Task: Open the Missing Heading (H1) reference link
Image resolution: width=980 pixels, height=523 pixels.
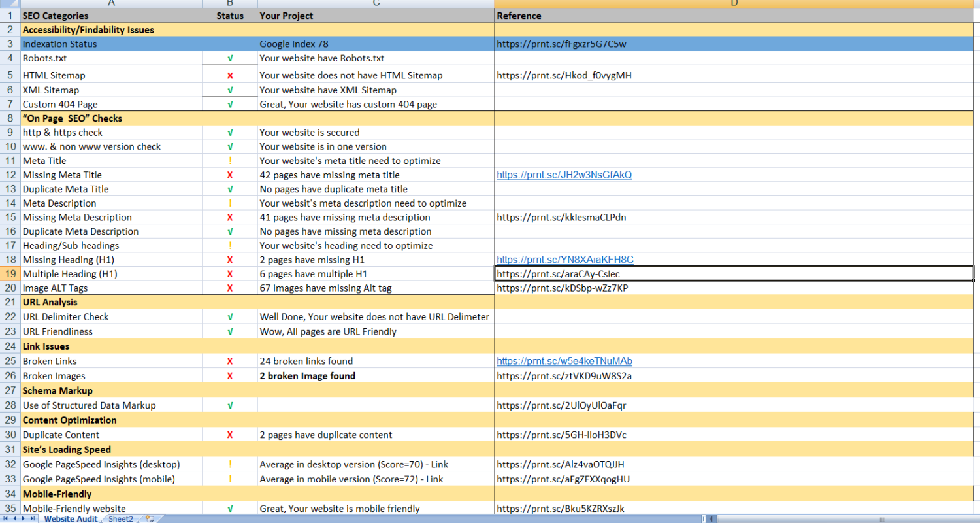Action: pos(564,260)
